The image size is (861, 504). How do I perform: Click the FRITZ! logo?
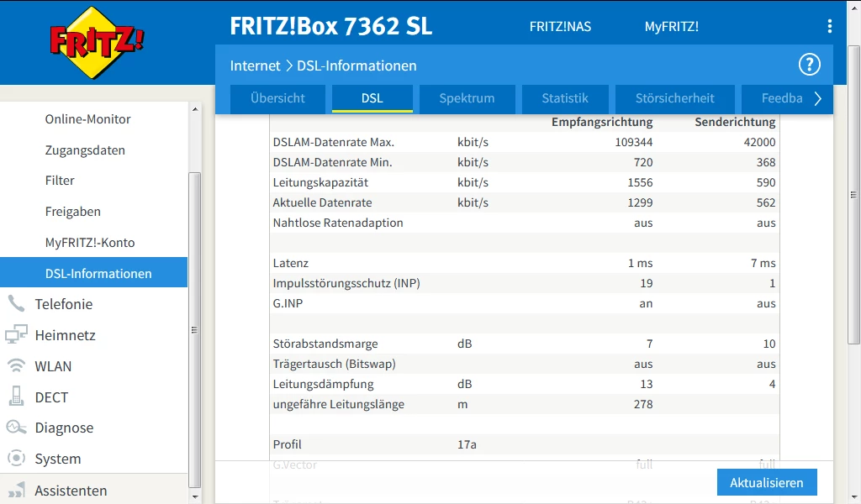pyautogui.click(x=97, y=43)
